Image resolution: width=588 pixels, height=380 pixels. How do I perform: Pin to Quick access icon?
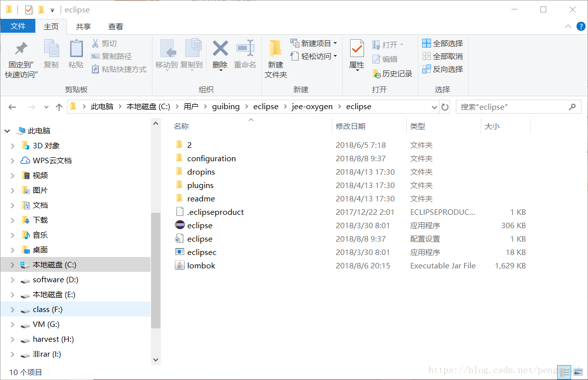(x=21, y=49)
